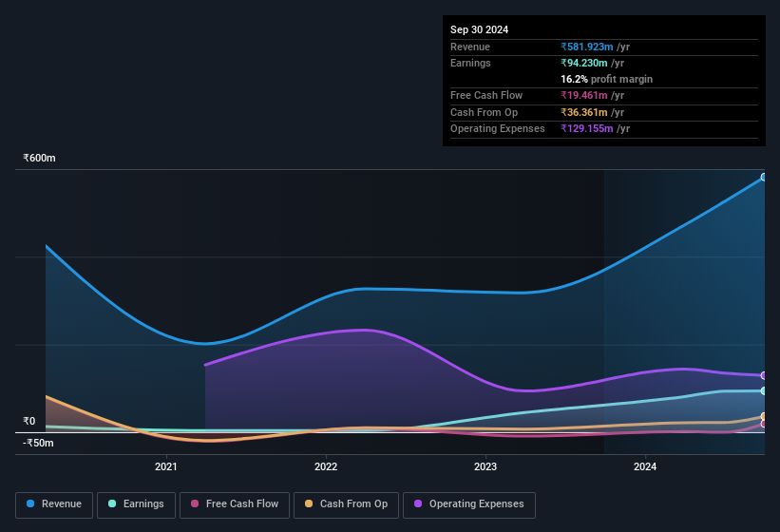Viewport: 780px width, 532px height.
Task: Toggle the Operating Expenses legend button
Action: 469,504
